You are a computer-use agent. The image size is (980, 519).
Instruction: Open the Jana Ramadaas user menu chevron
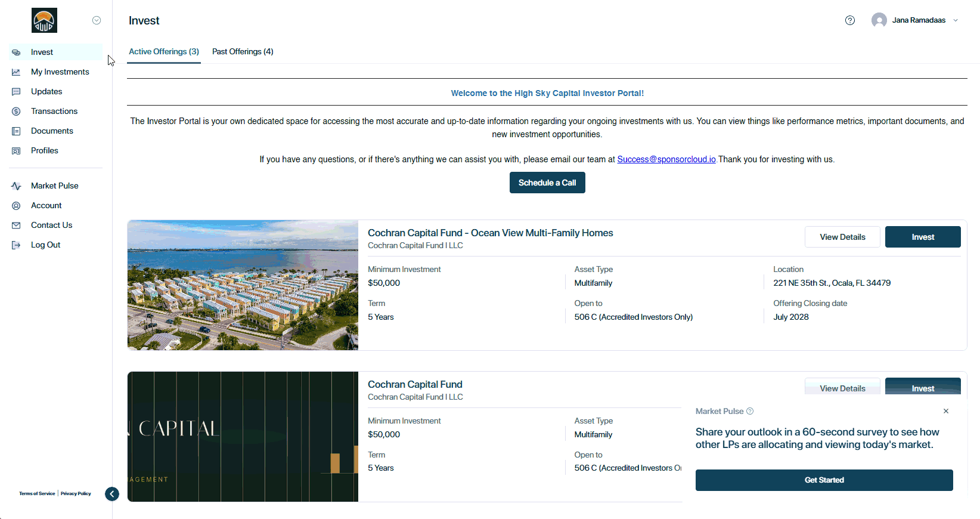tap(956, 20)
